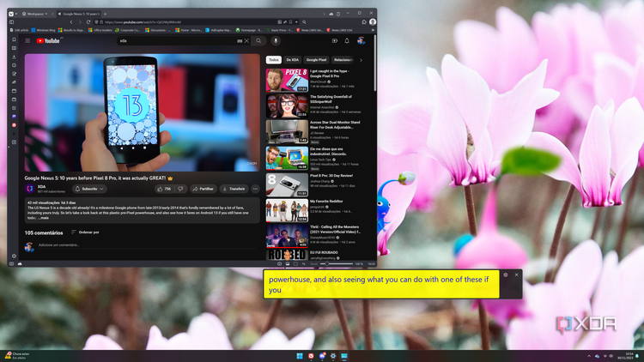The height and width of the screenshot is (362, 644).
Task: Reload the current page
Action: pyautogui.click(x=88, y=22)
